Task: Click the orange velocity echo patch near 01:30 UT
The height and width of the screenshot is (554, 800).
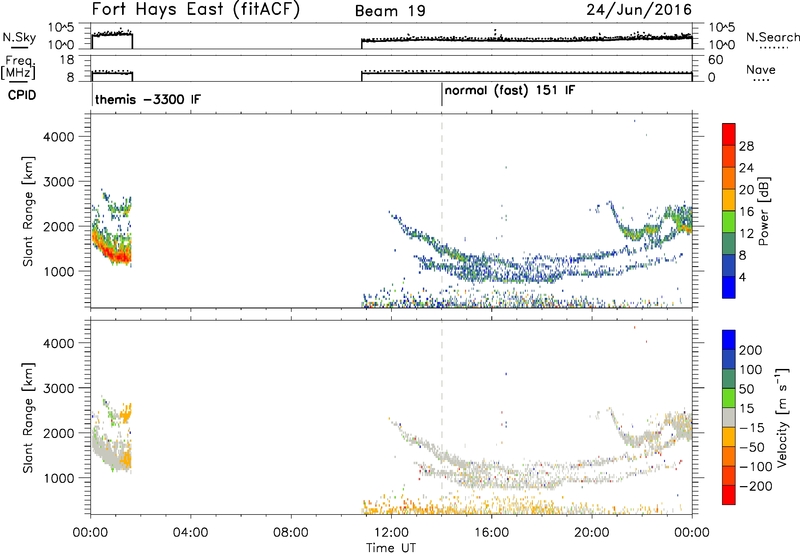Action: tap(124, 461)
